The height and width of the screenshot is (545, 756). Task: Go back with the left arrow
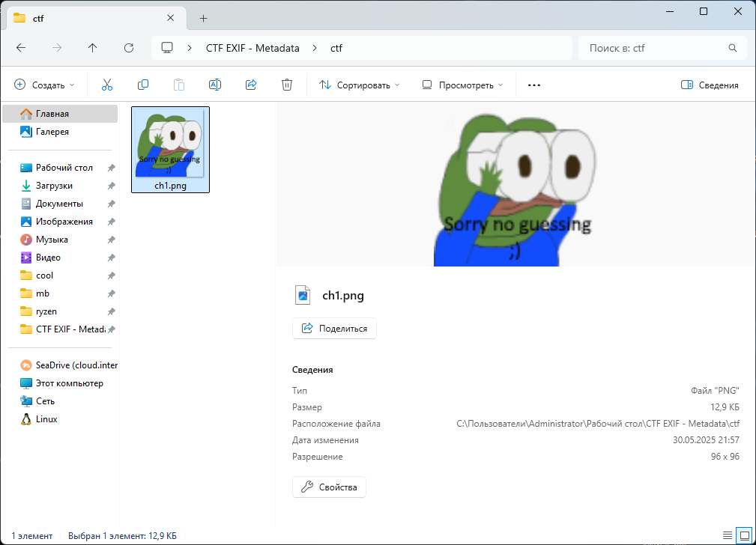click(21, 48)
